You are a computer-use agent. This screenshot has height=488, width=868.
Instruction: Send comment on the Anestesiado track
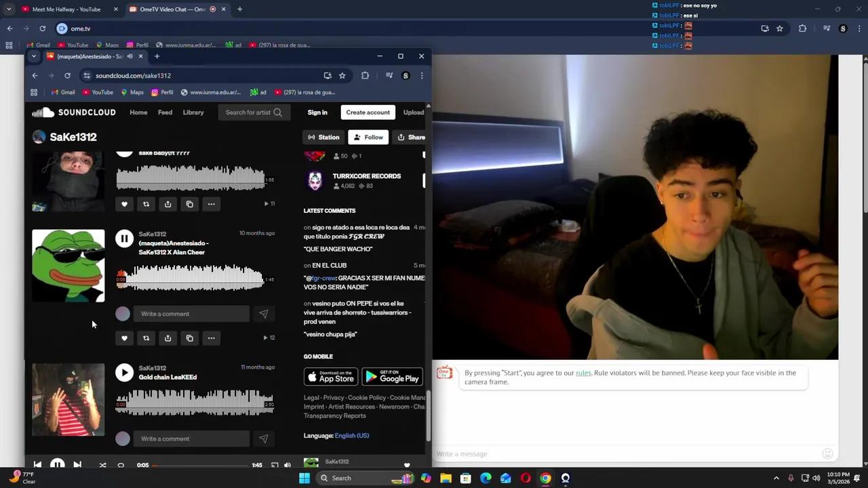264,314
